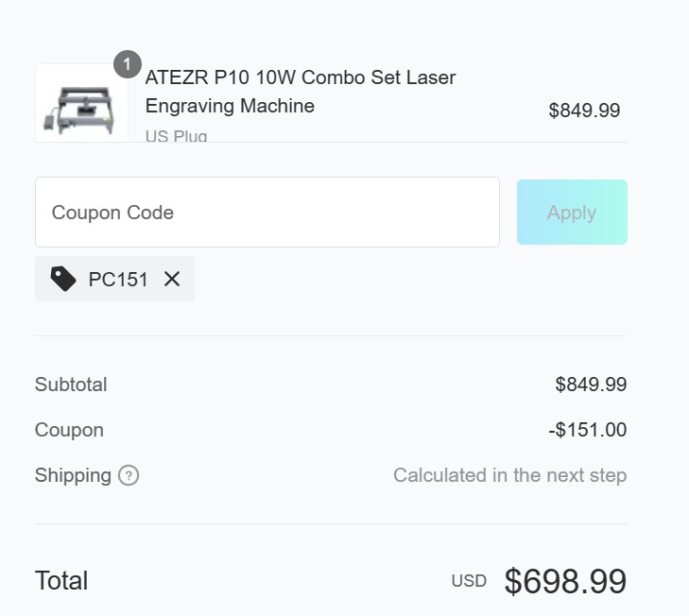Click the US Plug variant text
This screenshot has width=689, height=616.
(176, 135)
